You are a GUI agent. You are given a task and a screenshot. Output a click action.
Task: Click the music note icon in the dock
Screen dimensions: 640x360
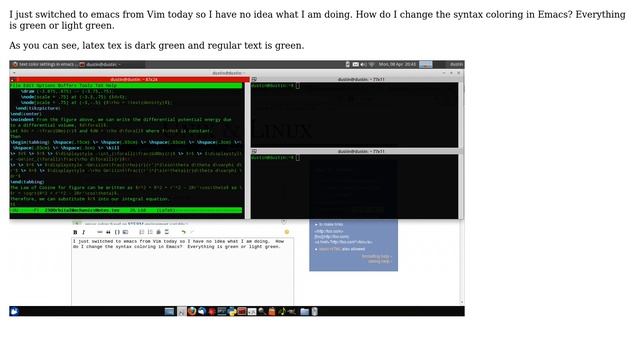tap(282, 311)
